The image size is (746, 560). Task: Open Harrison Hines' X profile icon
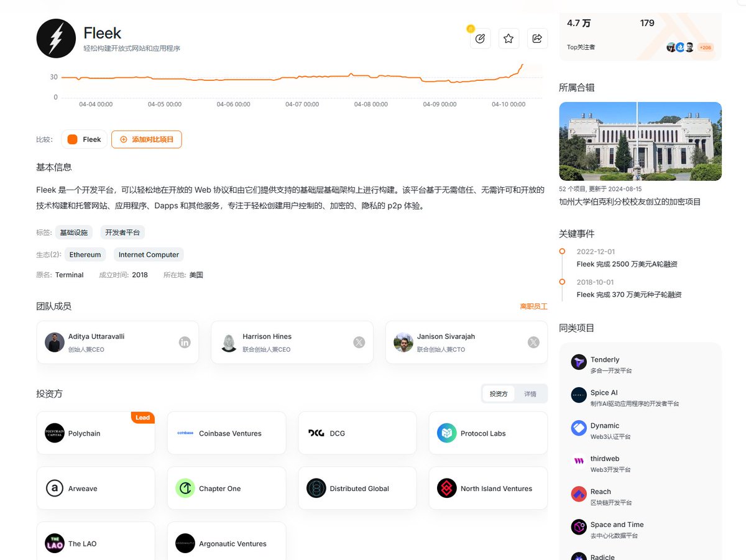pos(359,342)
